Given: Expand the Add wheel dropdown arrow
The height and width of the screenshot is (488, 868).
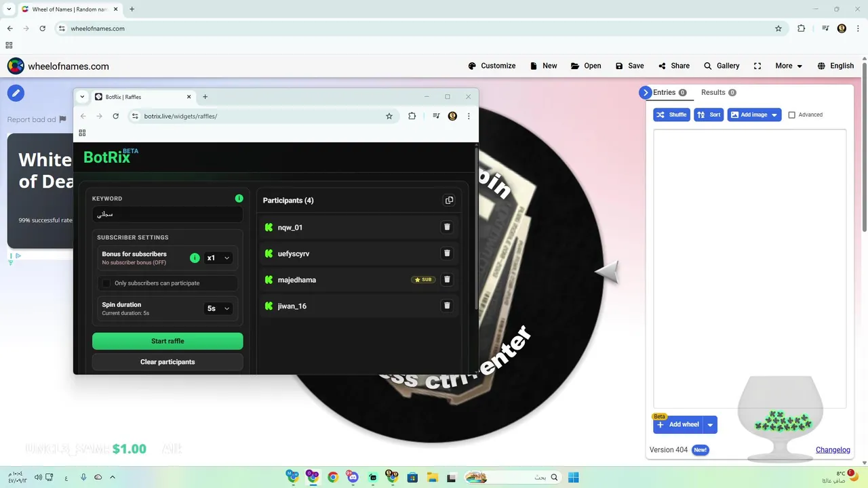Looking at the screenshot, I should click(x=710, y=425).
